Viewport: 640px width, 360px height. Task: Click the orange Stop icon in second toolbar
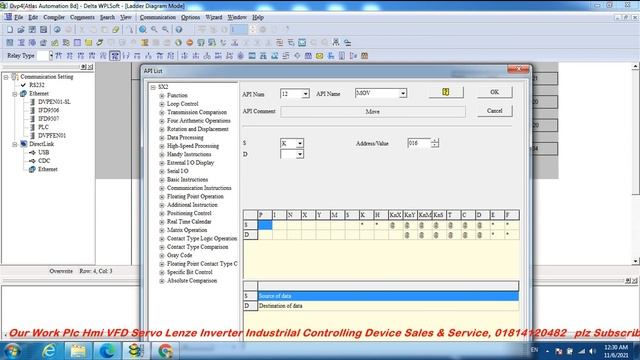[190, 42]
